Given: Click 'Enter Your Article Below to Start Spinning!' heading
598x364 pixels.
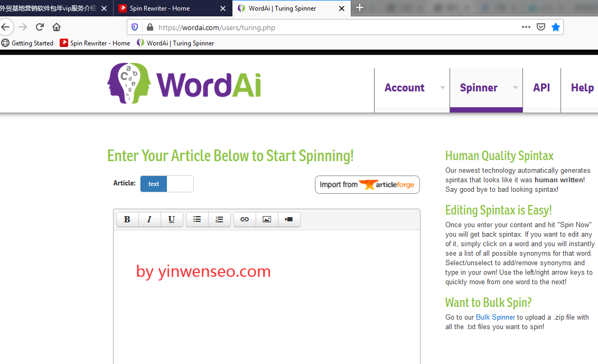Looking at the screenshot, I should (230, 156).
